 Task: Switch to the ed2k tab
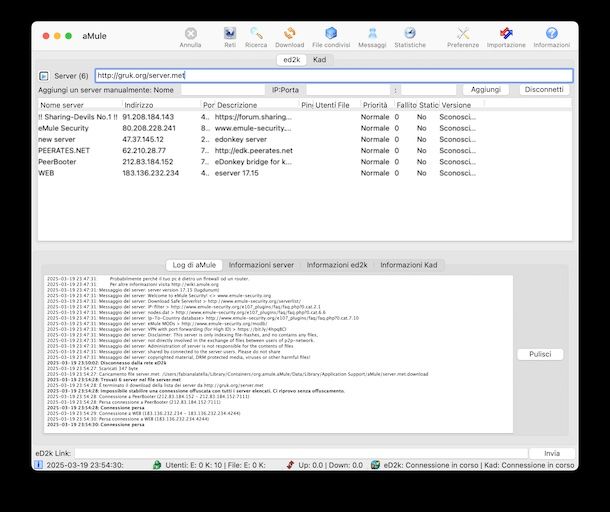(x=291, y=60)
